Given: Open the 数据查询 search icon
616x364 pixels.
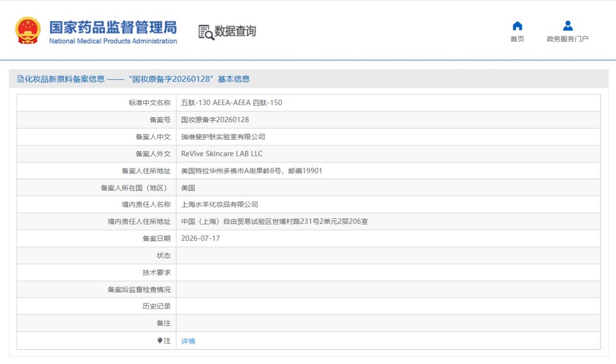Looking at the screenshot, I should (x=206, y=32).
